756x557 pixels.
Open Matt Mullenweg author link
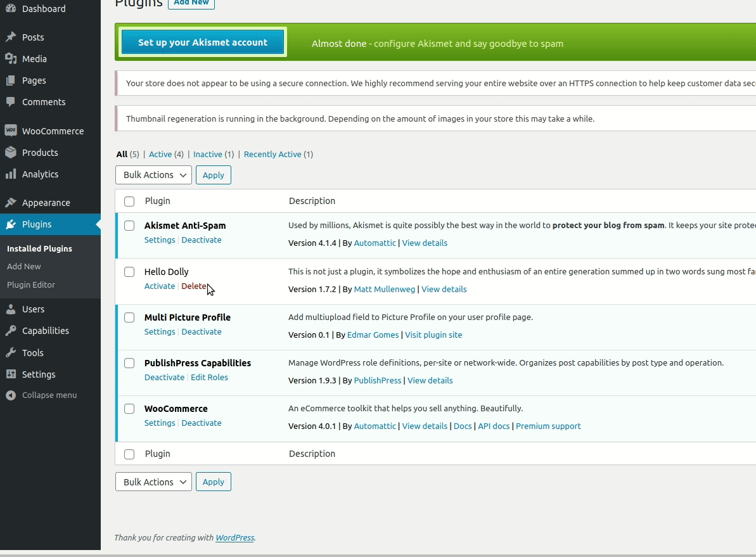[384, 290]
